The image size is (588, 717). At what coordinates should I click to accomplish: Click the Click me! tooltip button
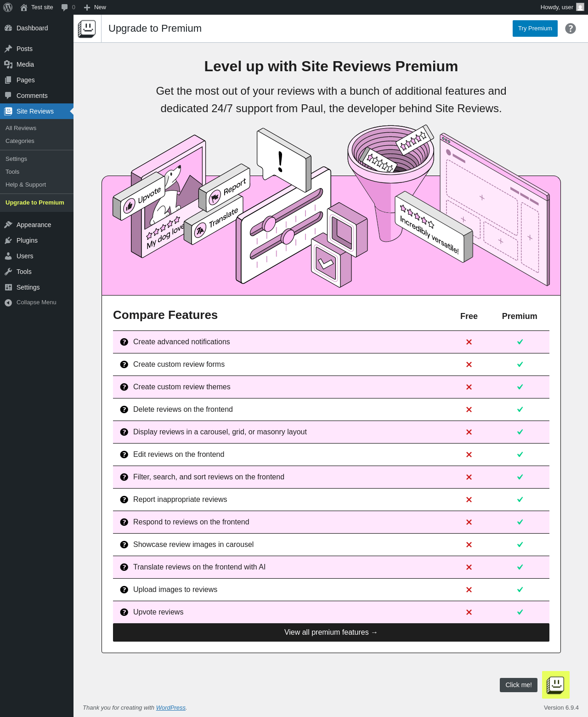[519, 685]
